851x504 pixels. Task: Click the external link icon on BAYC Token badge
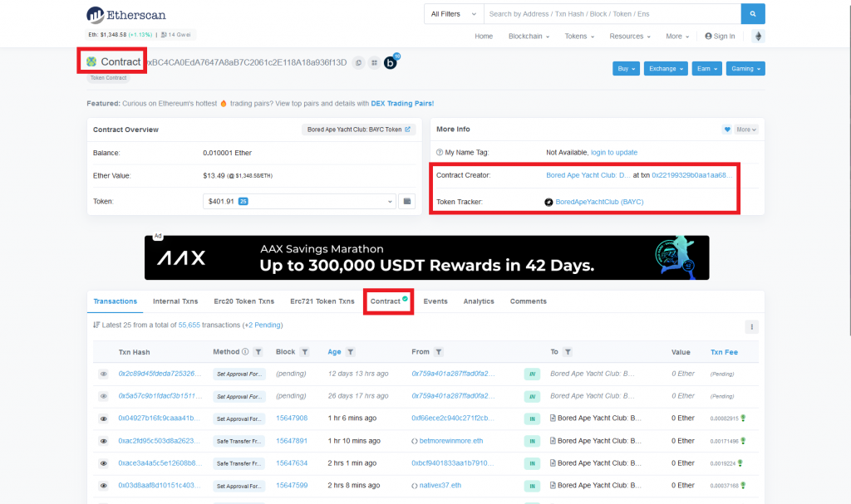(x=407, y=130)
